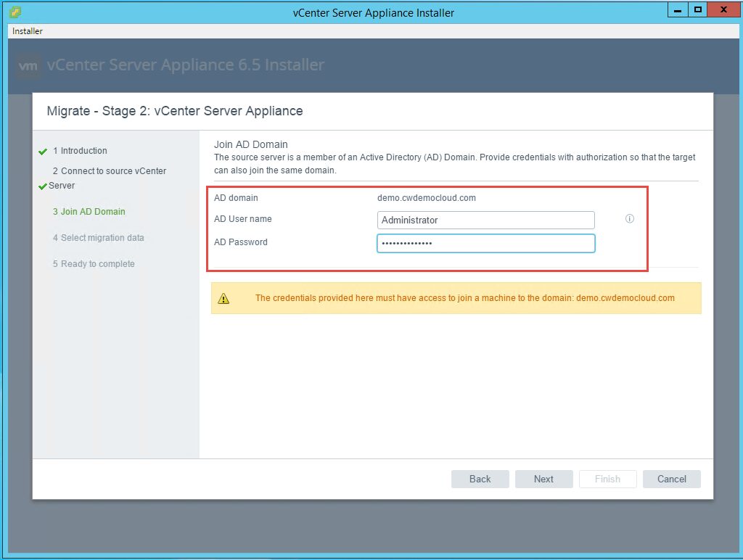Click the demo.cwdemocloud.com AD domain value
Screen dimensions: 743x560
tap(427, 198)
